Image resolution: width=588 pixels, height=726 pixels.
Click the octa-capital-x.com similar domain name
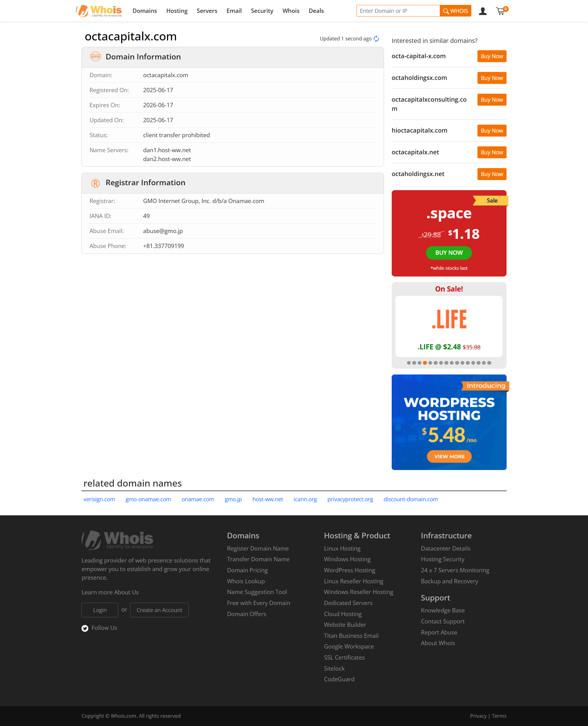(x=419, y=56)
